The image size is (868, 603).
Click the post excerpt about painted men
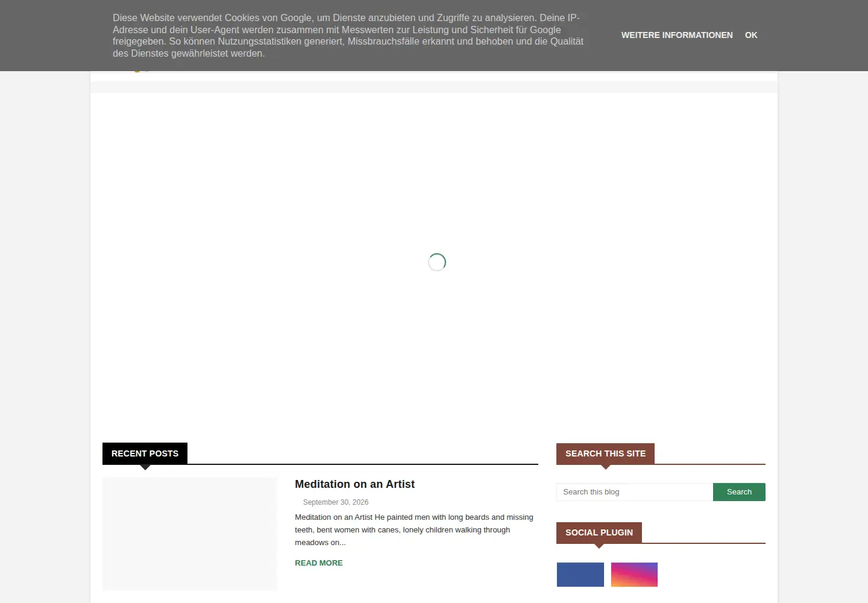414,530
